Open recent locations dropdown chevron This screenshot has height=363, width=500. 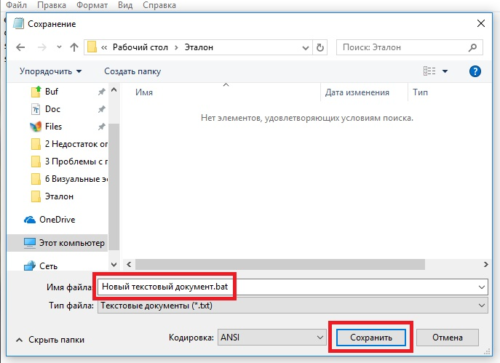(59, 47)
